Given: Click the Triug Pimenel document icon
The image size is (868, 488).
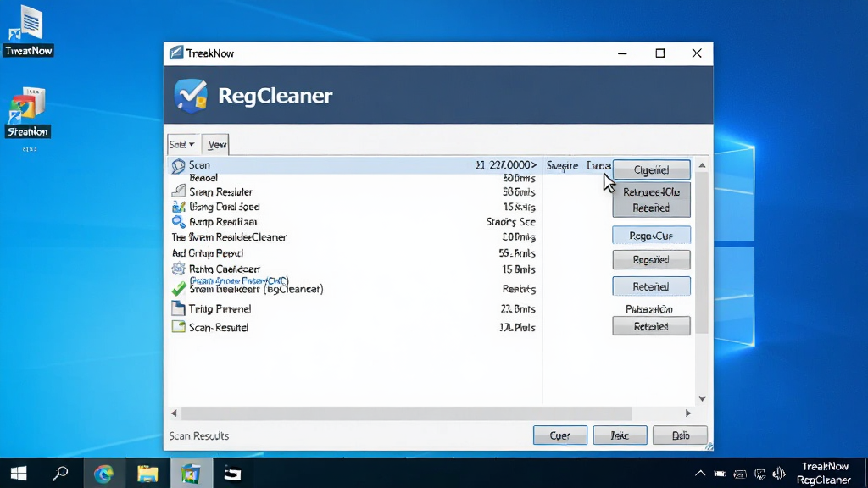Looking at the screenshot, I should tap(178, 308).
